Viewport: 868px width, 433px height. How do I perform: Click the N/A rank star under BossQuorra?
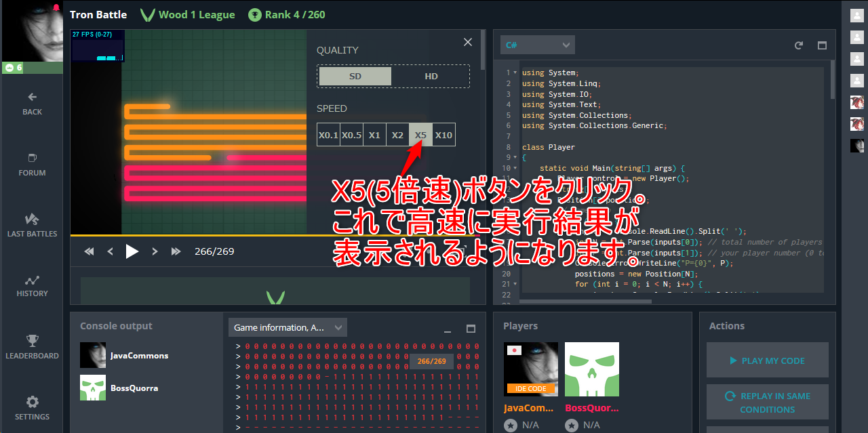coord(572,425)
